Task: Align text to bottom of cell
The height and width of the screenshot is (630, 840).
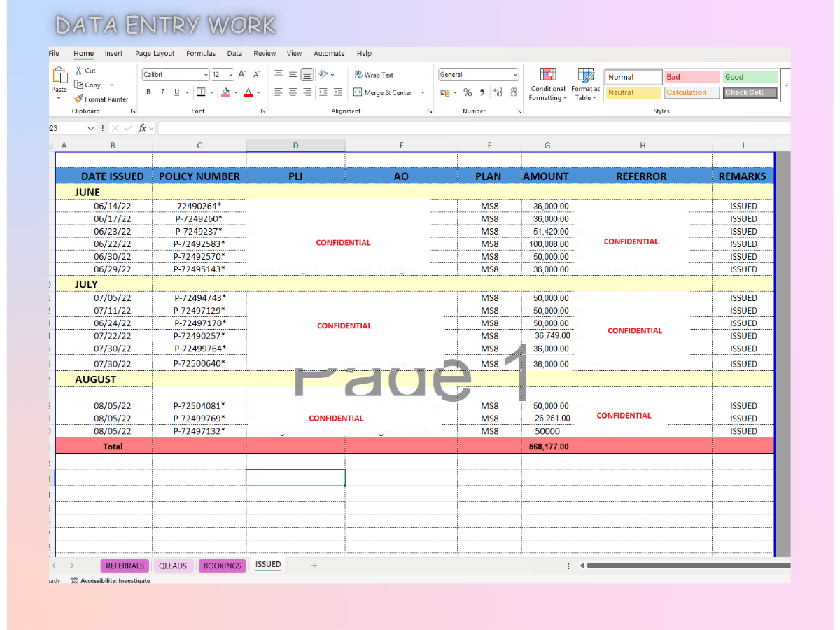Action: click(307, 74)
